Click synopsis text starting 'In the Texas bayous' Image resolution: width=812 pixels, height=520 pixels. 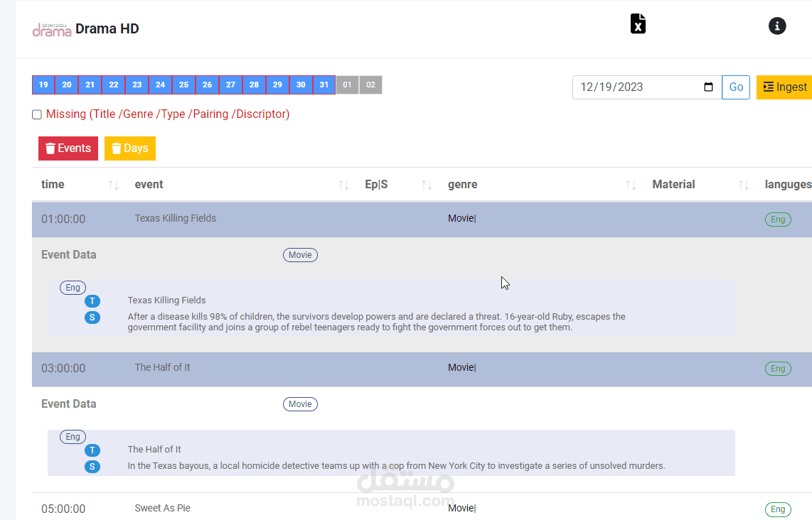(x=396, y=466)
